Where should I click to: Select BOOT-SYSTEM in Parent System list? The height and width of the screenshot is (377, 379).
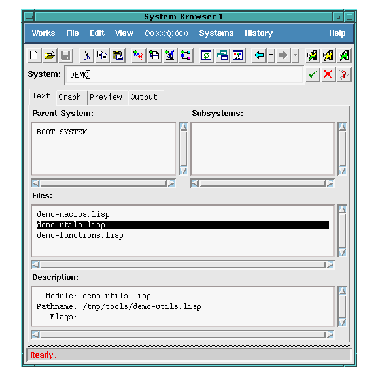click(62, 132)
